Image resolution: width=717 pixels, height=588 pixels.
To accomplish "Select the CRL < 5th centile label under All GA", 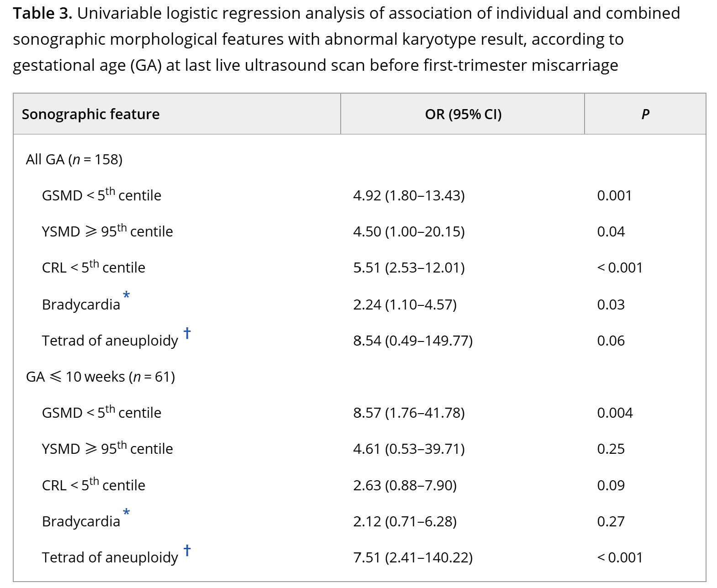I will [x=94, y=268].
